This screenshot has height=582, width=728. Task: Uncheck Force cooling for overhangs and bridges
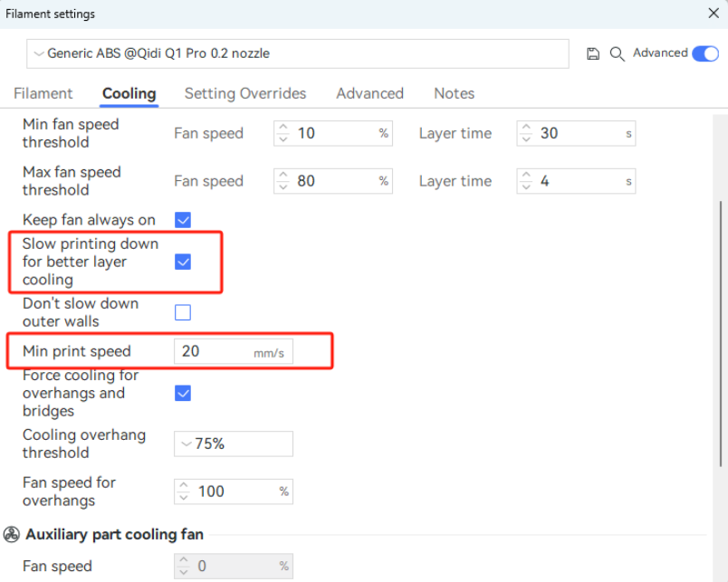tap(183, 394)
